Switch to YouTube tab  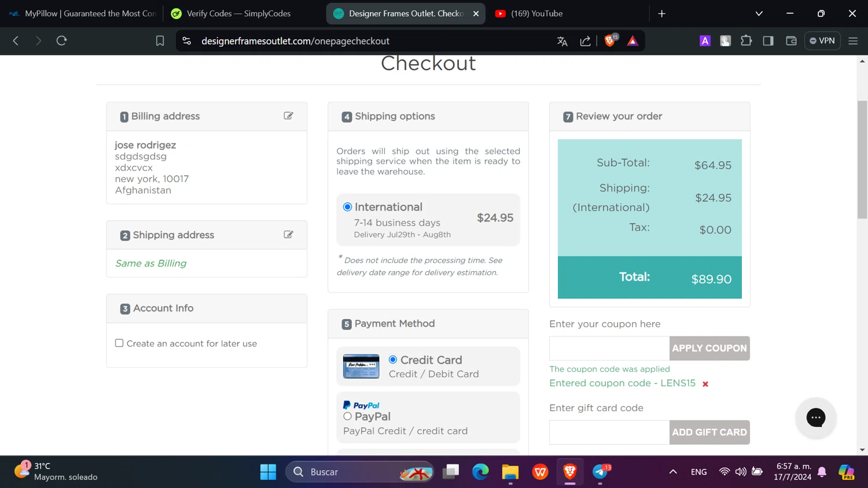click(567, 13)
